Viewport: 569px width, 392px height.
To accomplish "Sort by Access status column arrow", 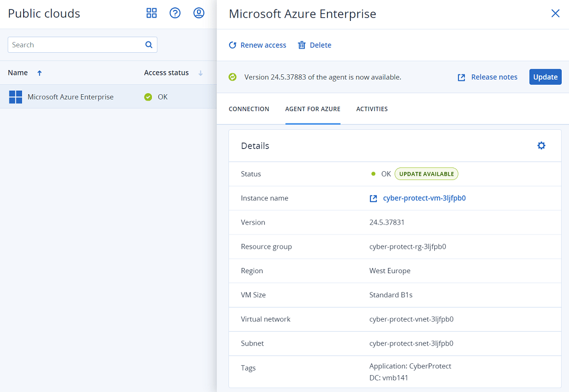I will (x=201, y=73).
